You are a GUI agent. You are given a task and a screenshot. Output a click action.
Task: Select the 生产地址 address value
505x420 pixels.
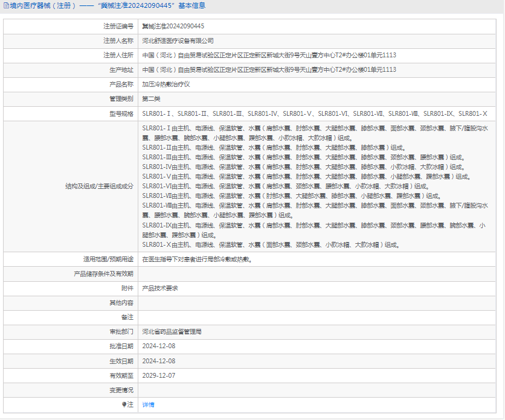[269, 70]
